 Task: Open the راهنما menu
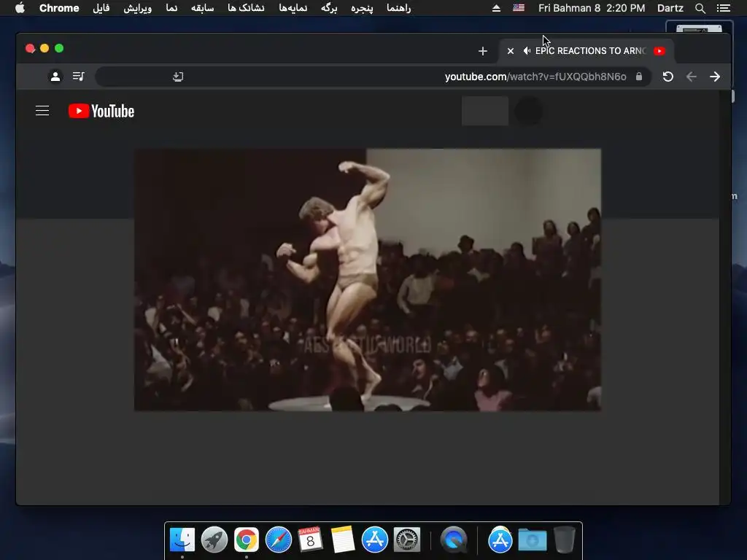pos(399,8)
